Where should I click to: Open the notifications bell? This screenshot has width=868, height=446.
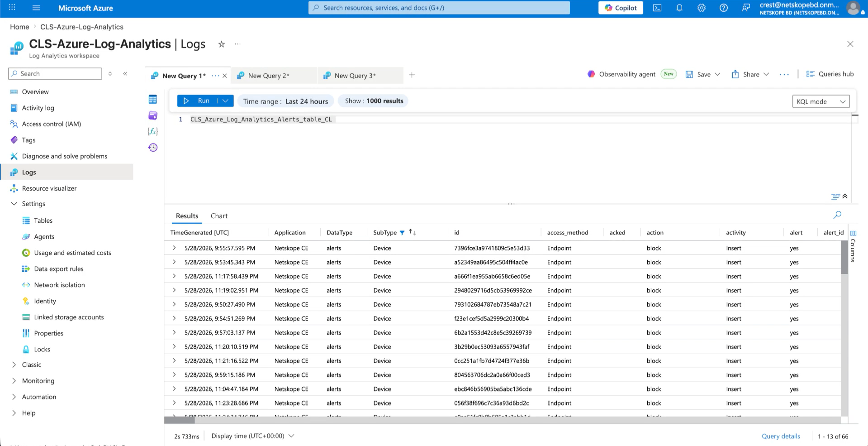click(x=679, y=8)
